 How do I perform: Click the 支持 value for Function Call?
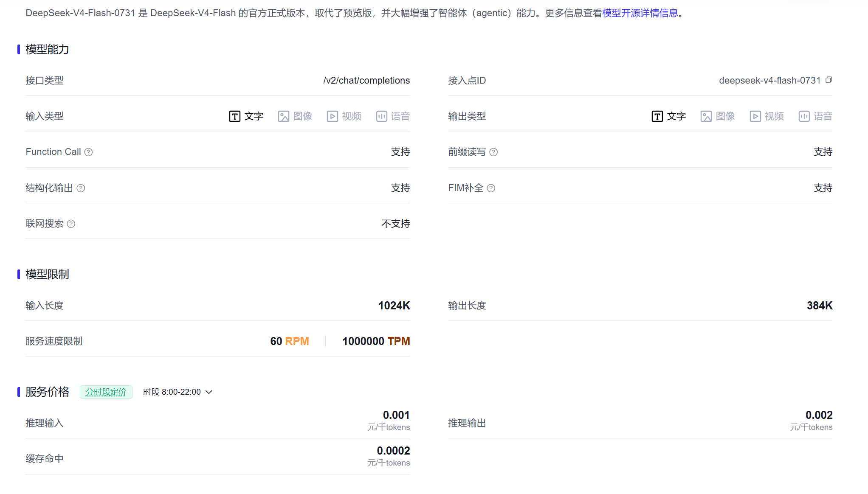coord(400,152)
